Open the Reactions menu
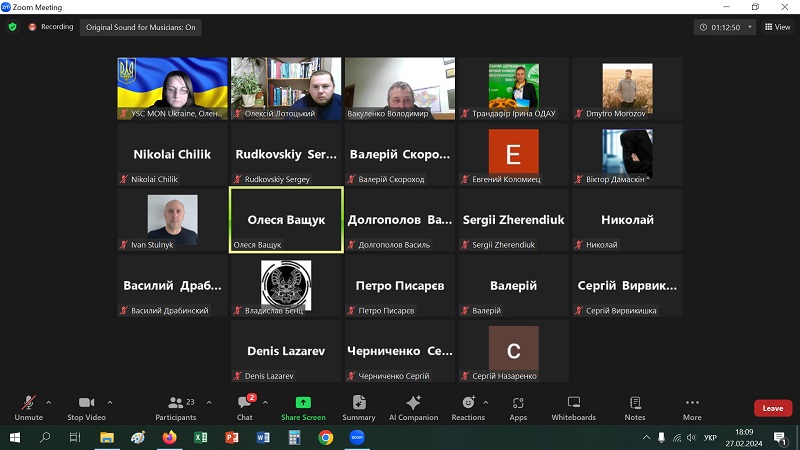The height and width of the screenshot is (450, 800). [467, 406]
